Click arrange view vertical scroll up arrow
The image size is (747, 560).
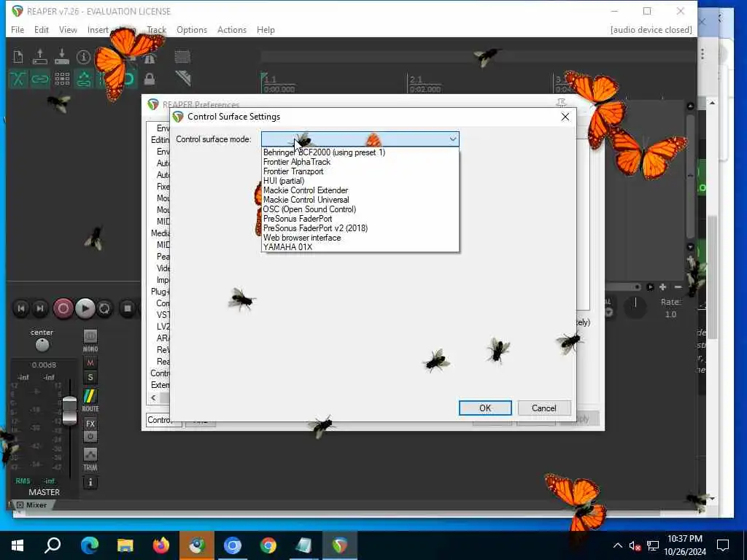pyautogui.click(x=690, y=106)
